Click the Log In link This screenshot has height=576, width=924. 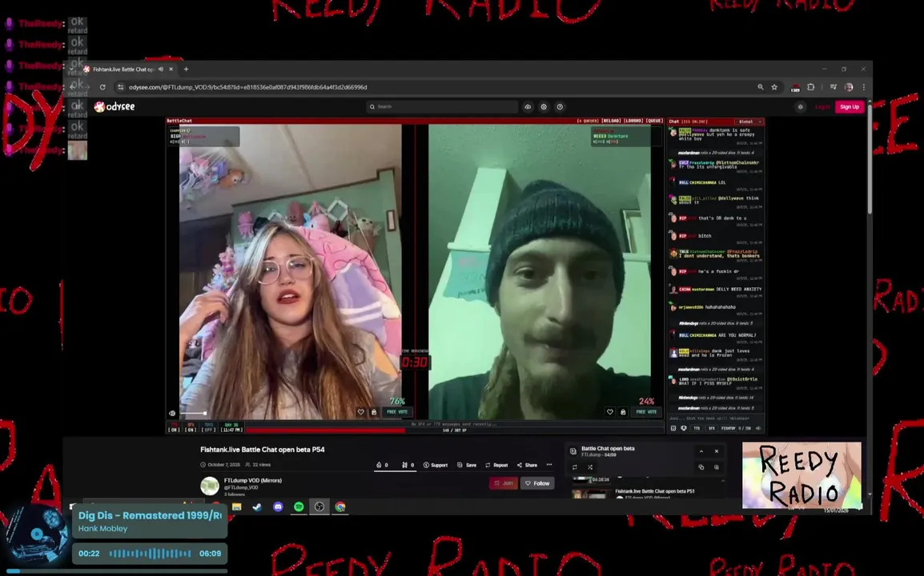point(822,106)
